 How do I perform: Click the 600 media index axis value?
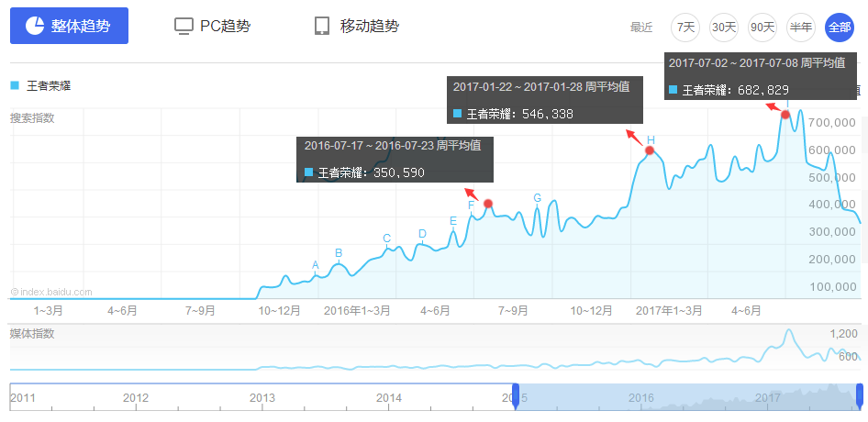click(848, 357)
